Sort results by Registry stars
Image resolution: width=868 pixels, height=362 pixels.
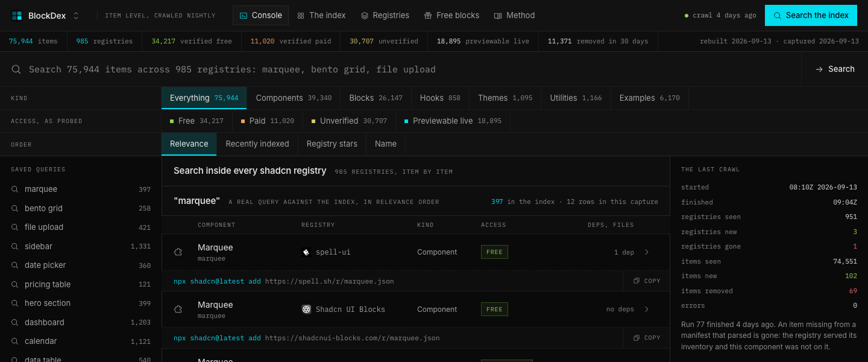click(x=332, y=144)
